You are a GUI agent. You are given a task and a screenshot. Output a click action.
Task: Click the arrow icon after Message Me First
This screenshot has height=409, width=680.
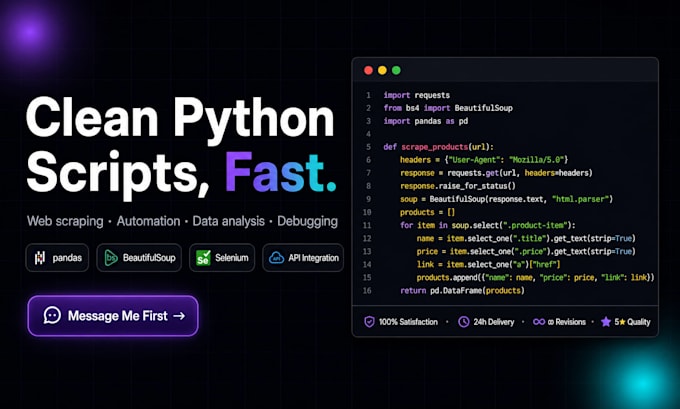tap(179, 316)
